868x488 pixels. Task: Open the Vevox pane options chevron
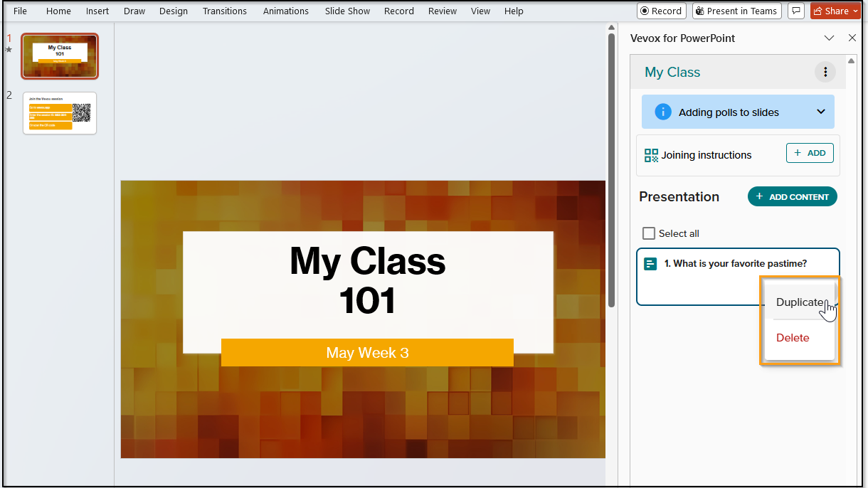[x=829, y=38]
